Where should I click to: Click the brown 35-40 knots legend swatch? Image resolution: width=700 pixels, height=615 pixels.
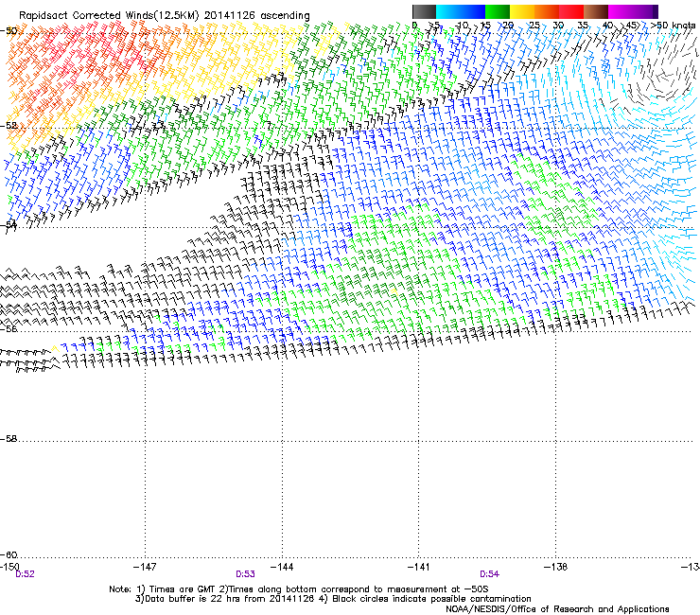coord(596,11)
